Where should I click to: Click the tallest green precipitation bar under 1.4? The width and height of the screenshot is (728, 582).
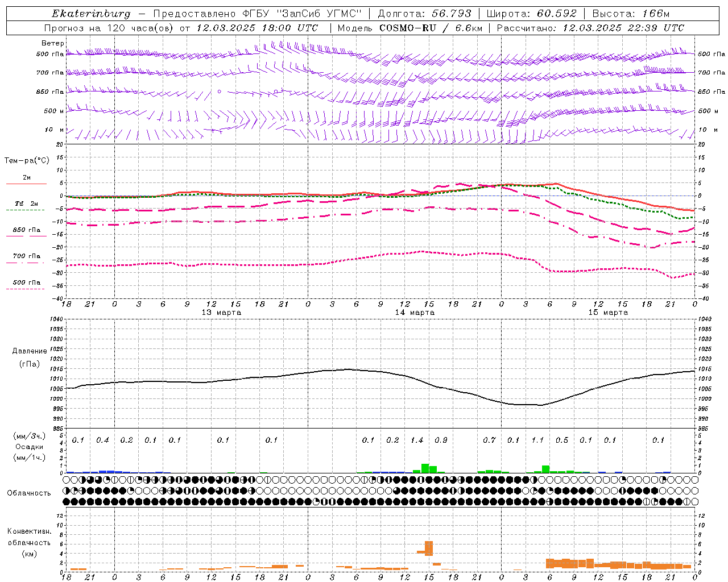pos(425,468)
